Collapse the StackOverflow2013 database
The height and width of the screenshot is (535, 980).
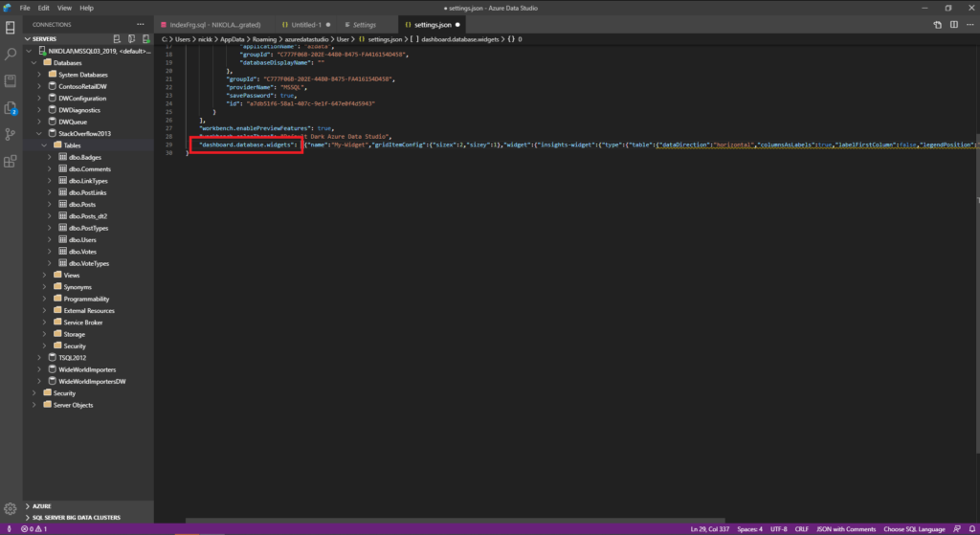tap(39, 134)
